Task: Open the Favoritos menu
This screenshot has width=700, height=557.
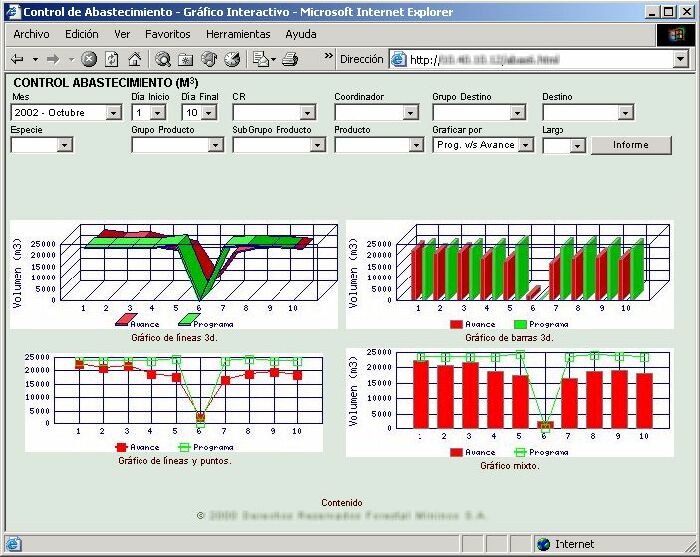Action: pos(167,34)
